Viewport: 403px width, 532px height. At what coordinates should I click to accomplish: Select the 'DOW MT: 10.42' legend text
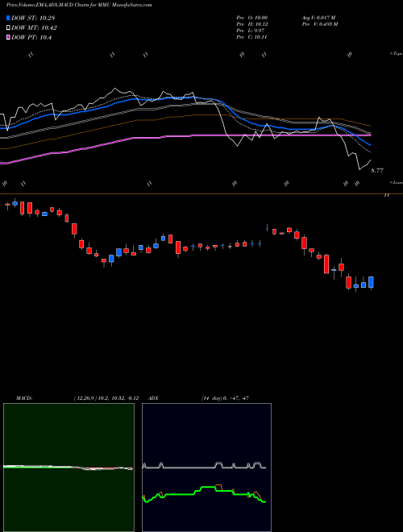click(34, 28)
